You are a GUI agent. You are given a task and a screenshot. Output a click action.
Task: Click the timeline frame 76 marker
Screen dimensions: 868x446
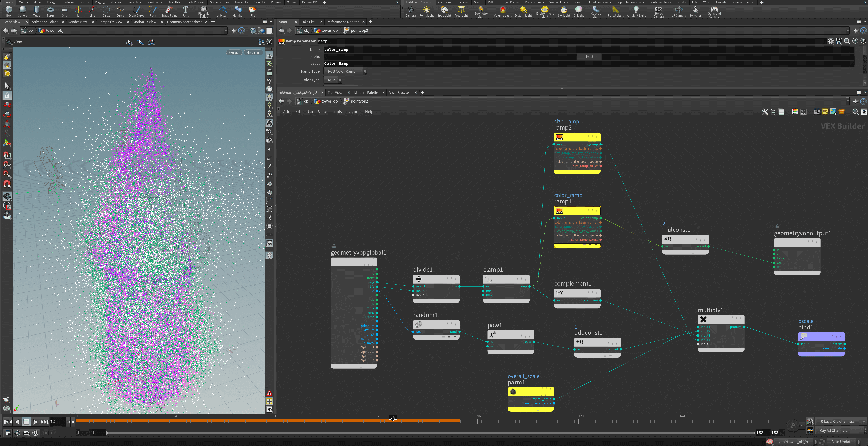click(392, 418)
